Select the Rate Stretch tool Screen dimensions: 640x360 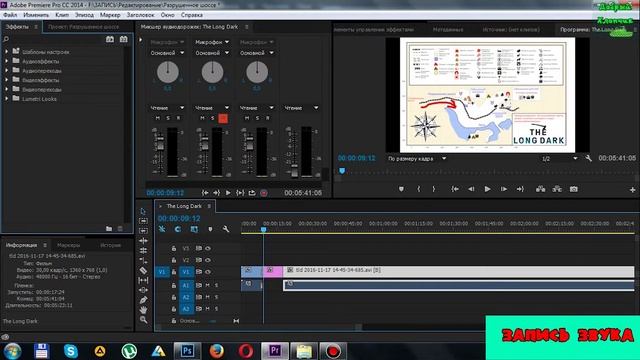pos(143,260)
